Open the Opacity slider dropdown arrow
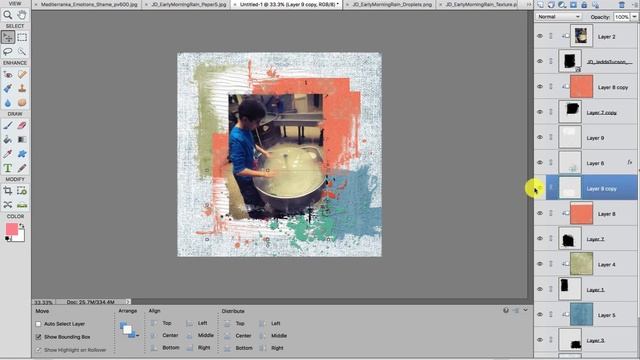 [634, 17]
